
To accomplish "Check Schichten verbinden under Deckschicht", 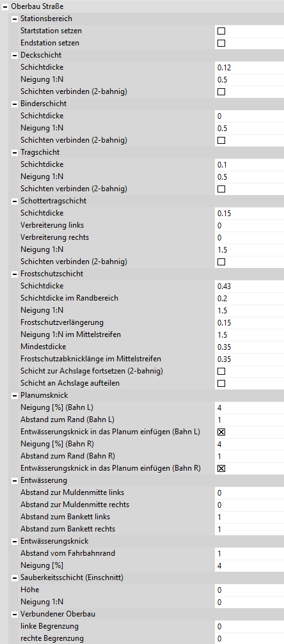I will pos(221,91).
